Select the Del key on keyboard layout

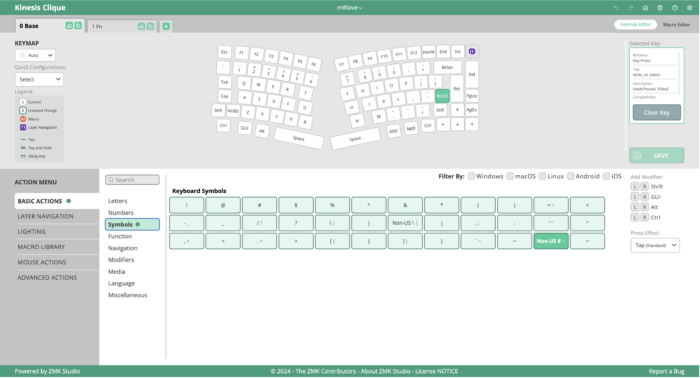coord(472,74)
